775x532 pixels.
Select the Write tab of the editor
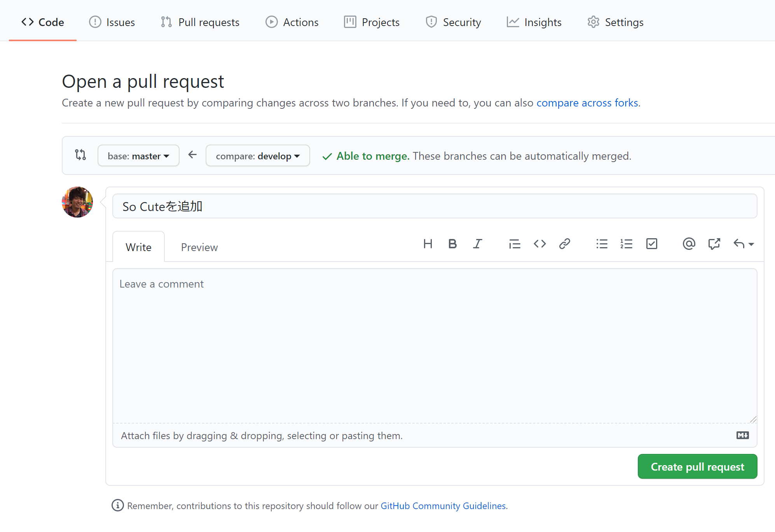(x=138, y=247)
